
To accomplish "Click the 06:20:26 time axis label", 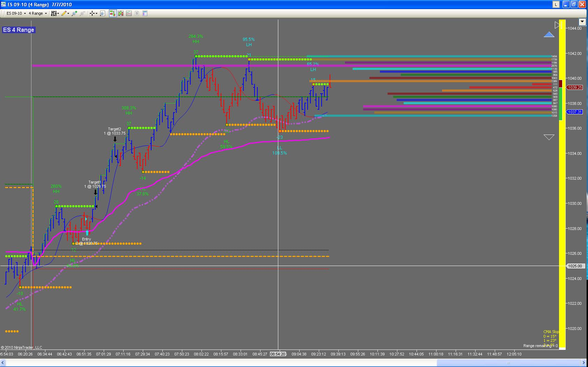I will click(25, 354).
